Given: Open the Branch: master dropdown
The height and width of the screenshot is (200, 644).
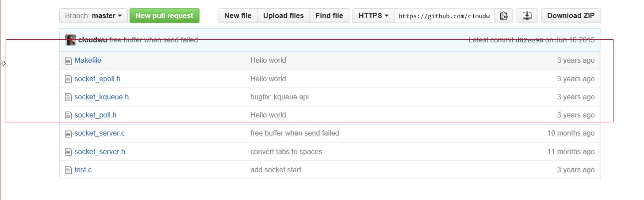Looking at the screenshot, I should click(x=93, y=16).
